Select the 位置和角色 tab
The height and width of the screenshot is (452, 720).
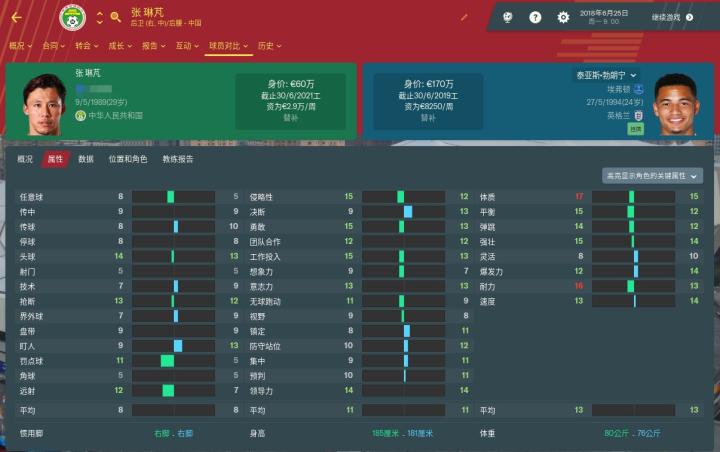tap(127, 159)
